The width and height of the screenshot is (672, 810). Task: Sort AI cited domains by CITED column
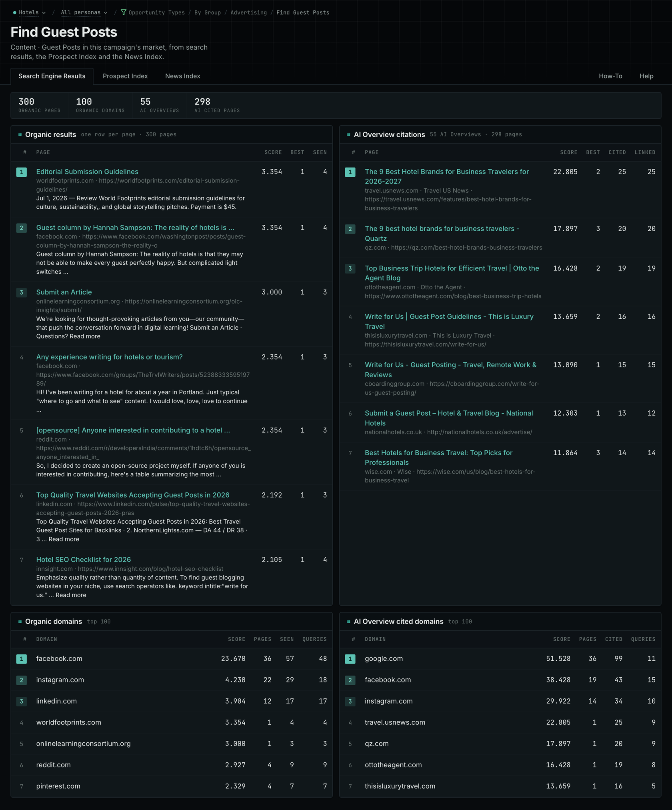[614, 639]
